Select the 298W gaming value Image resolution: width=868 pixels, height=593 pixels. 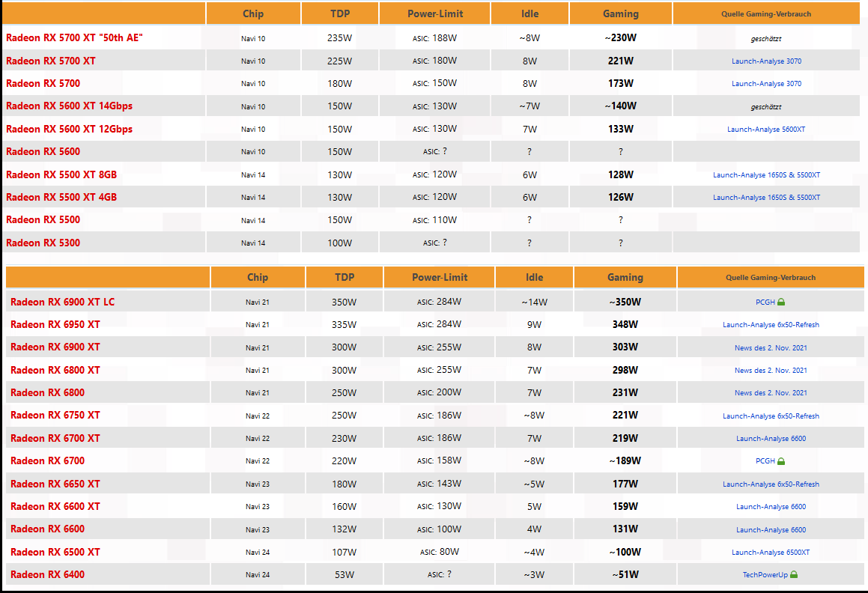pyautogui.click(x=625, y=370)
